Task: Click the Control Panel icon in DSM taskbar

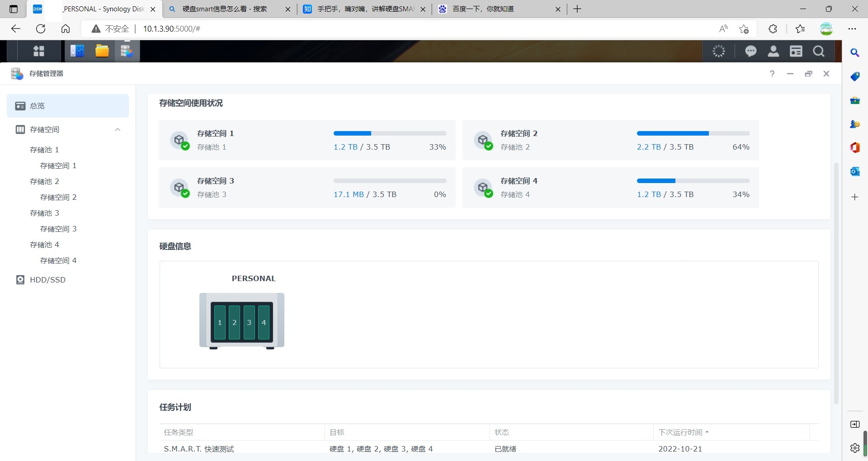Action: pyautogui.click(x=77, y=51)
